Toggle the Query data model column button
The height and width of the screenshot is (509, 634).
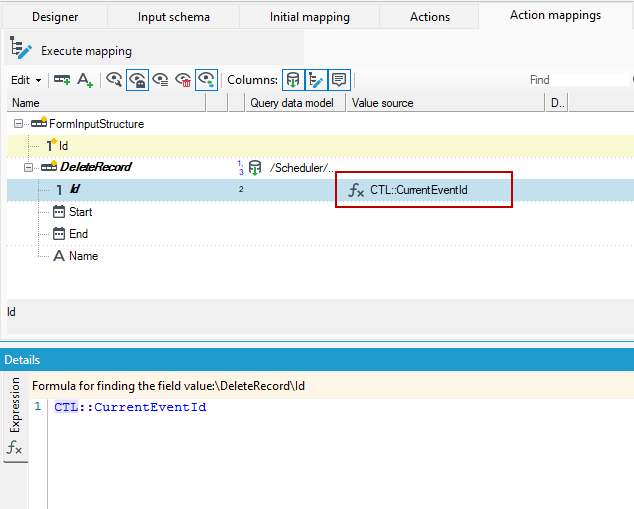pyautogui.click(x=293, y=80)
